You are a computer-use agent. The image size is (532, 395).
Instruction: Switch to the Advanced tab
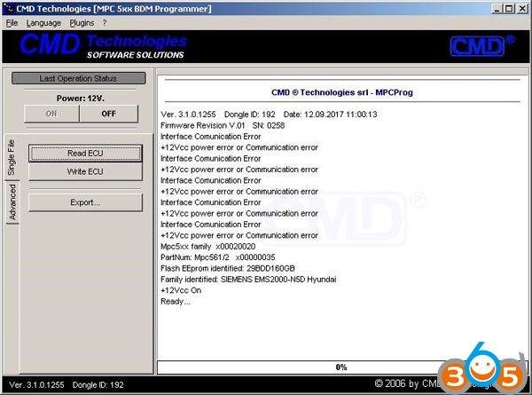pyautogui.click(x=12, y=202)
